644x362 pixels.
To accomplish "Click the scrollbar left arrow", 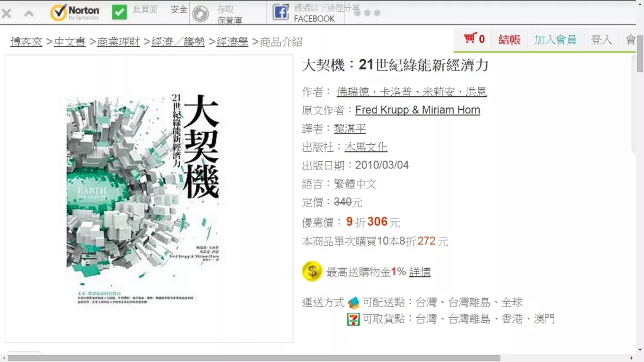I will coord(4,358).
